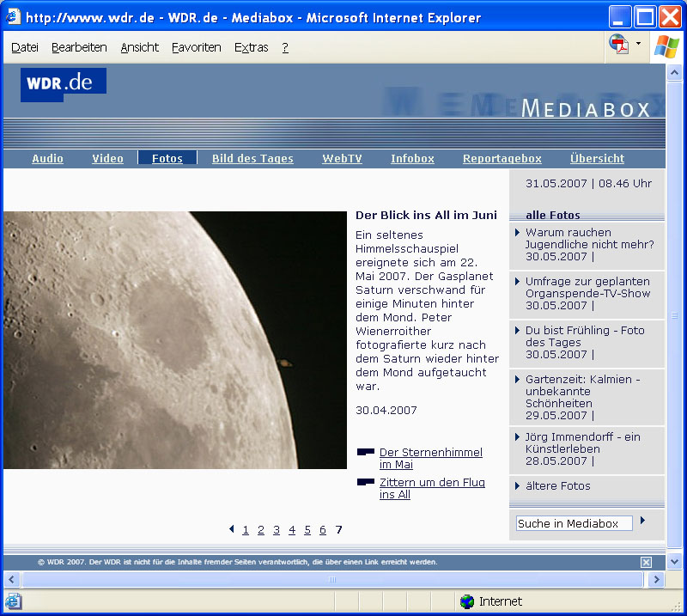Open the Extras menu
Image resolution: width=687 pixels, height=616 pixels.
pyautogui.click(x=251, y=47)
